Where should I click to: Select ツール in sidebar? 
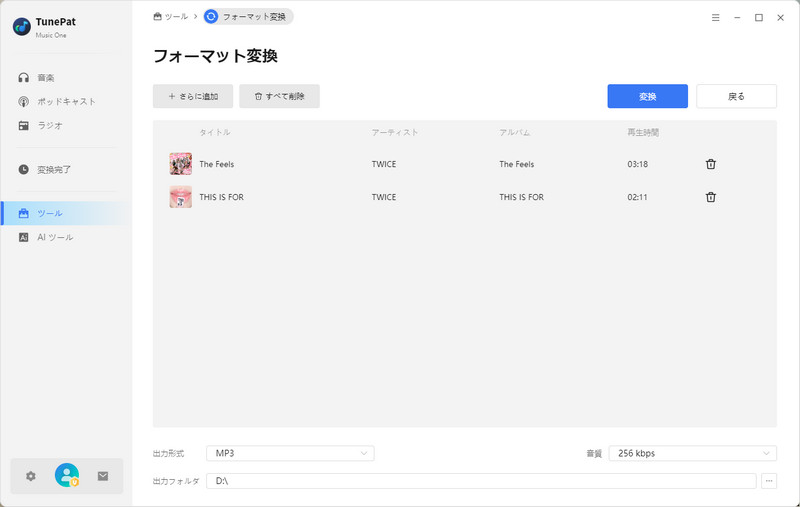[65, 213]
